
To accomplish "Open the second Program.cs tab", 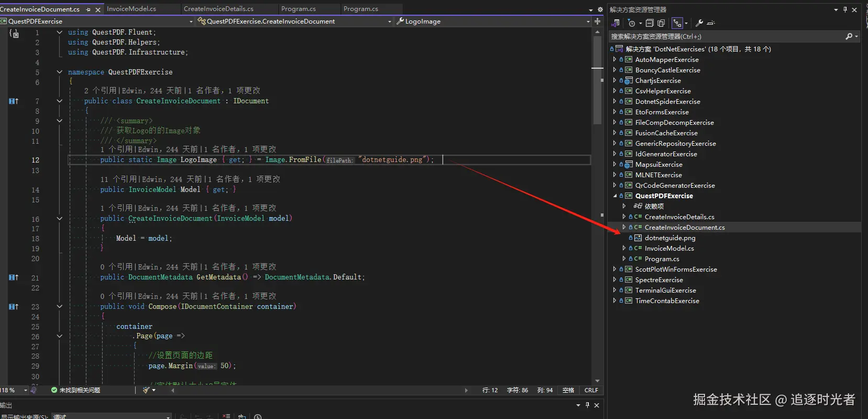I will (361, 9).
